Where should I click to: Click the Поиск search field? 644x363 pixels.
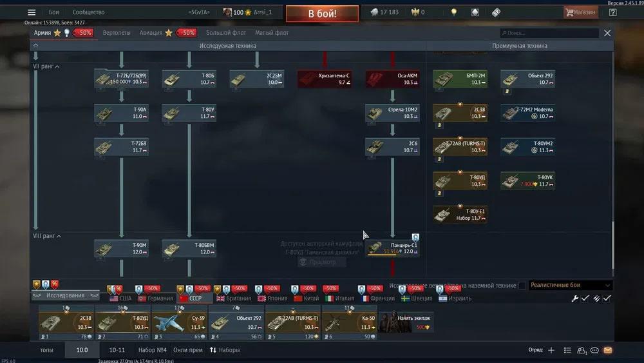point(549,33)
